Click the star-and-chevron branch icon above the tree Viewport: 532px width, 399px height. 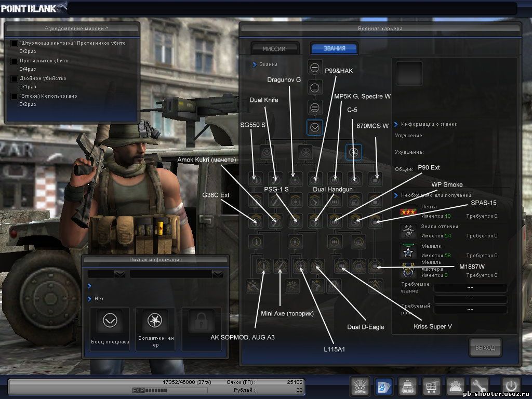[267, 152]
